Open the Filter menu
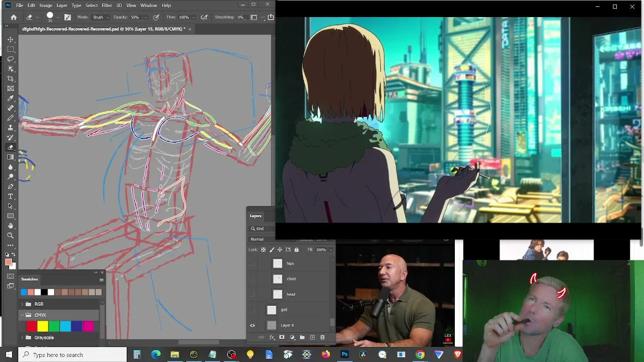The width and height of the screenshot is (644, 362). [x=107, y=5]
